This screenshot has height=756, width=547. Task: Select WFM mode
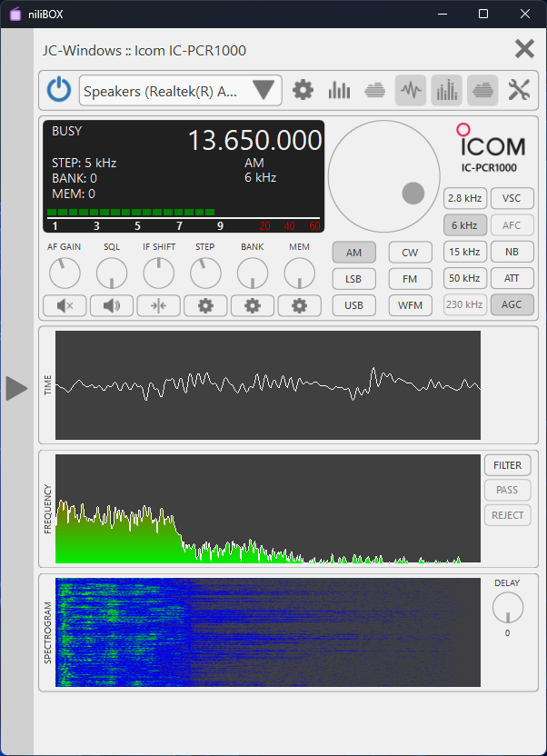coord(410,305)
